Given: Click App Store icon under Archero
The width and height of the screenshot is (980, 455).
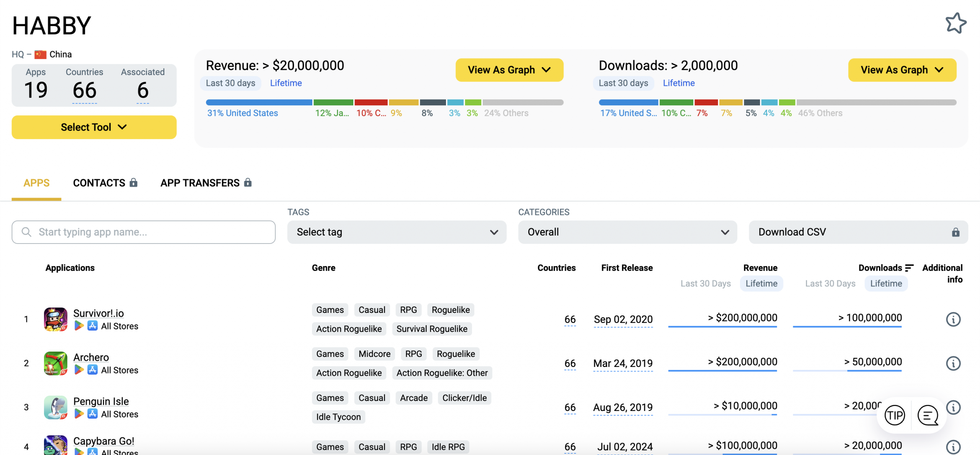Looking at the screenshot, I should (92, 370).
